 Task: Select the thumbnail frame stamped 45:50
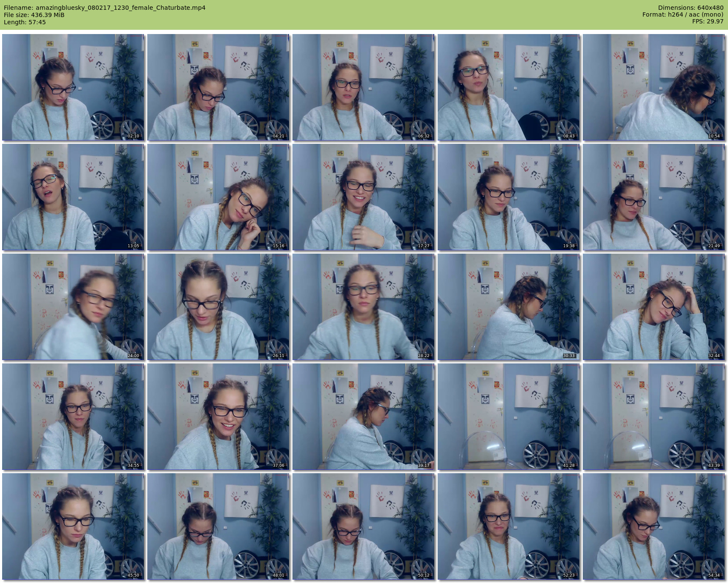tap(73, 526)
